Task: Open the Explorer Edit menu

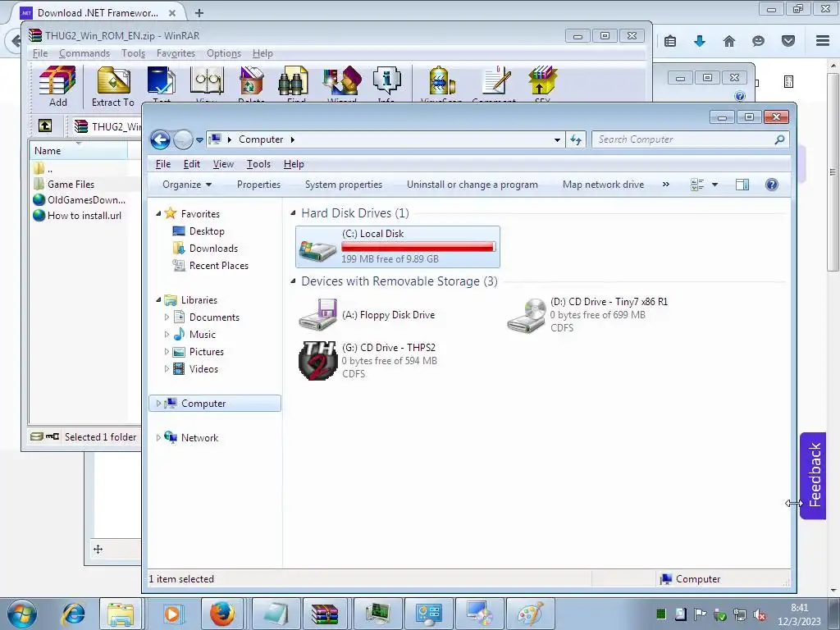Action: pos(191,164)
